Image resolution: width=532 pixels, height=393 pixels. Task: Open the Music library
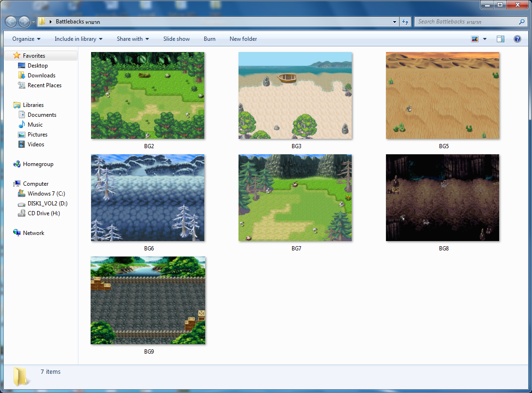pyautogui.click(x=35, y=124)
